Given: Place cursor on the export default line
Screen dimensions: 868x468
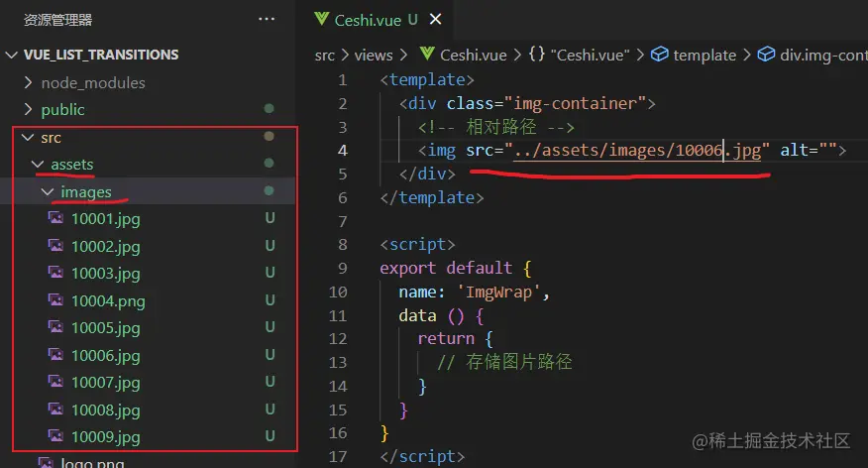Looking at the screenshot, I should click(x=456, y=269).
